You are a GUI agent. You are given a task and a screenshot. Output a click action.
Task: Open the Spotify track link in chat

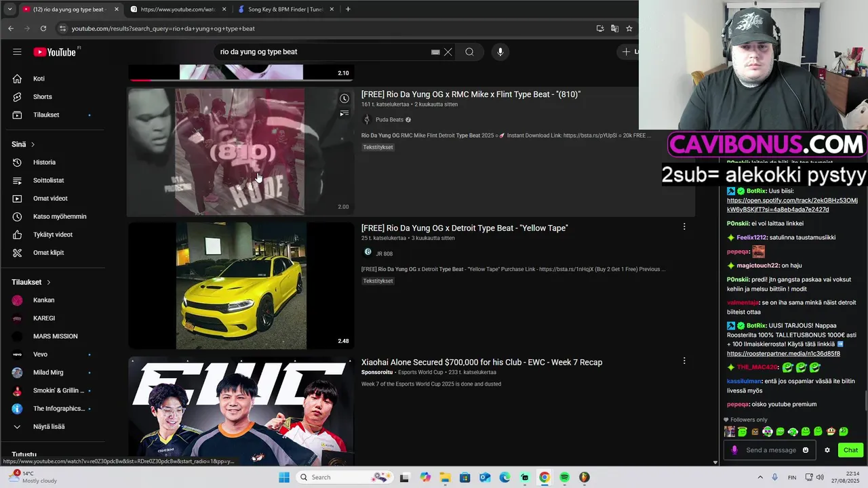tap(792, 205)
